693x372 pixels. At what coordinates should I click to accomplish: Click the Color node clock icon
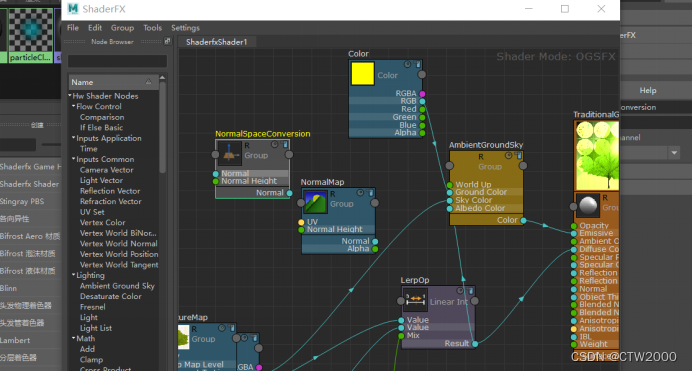pos(407,64)
